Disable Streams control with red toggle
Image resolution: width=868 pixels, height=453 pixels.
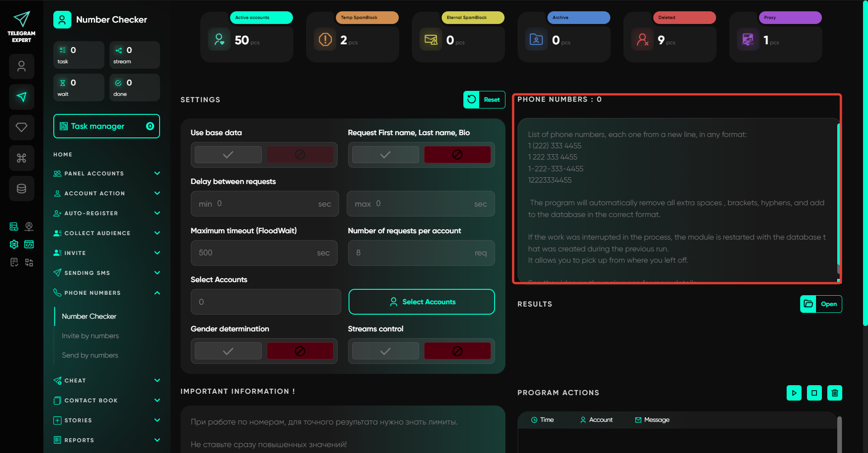[457, 351]
